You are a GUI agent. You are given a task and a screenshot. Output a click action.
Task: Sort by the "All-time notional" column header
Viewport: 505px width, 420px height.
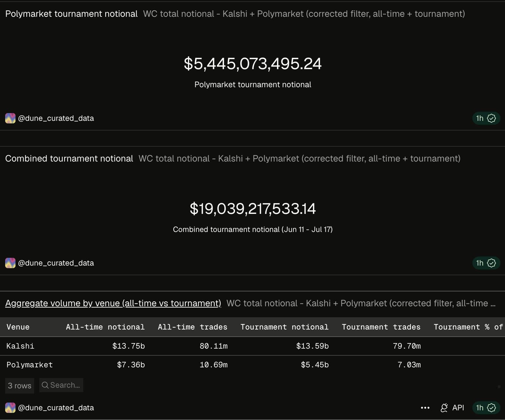[105, 327]
